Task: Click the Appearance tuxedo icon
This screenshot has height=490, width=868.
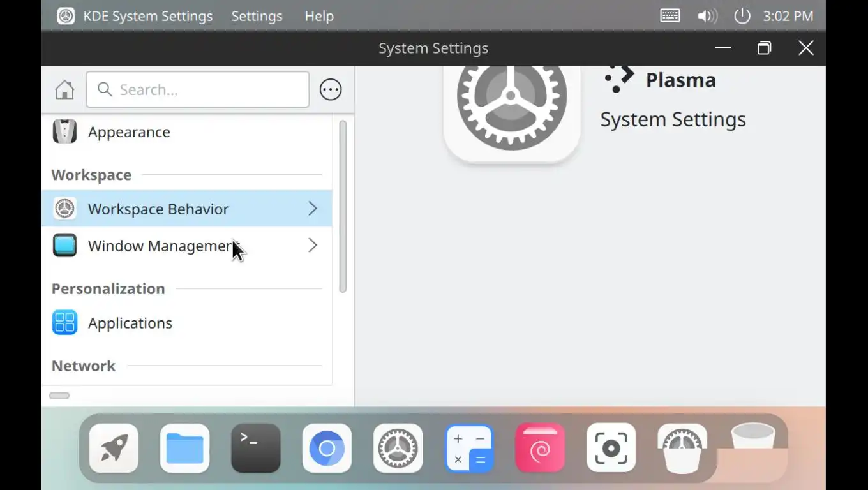Action: [x=64, y=131]
